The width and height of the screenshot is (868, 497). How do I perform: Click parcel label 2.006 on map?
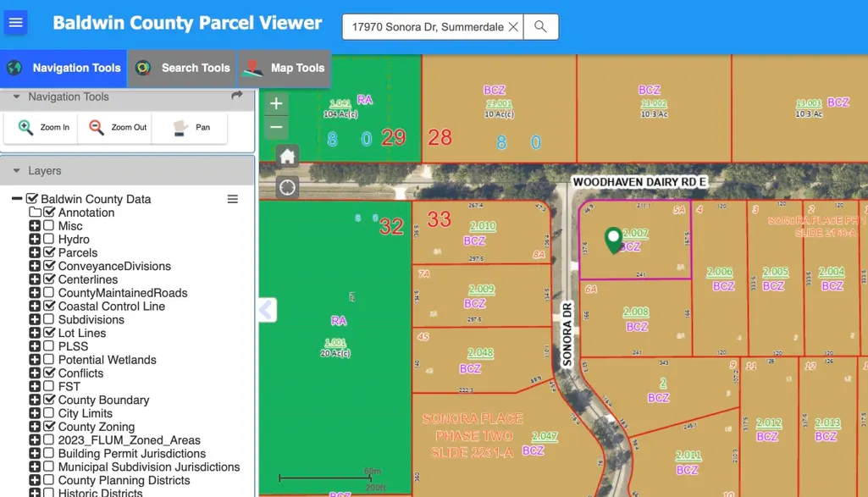pyautogui.click(x=720, y=272)
